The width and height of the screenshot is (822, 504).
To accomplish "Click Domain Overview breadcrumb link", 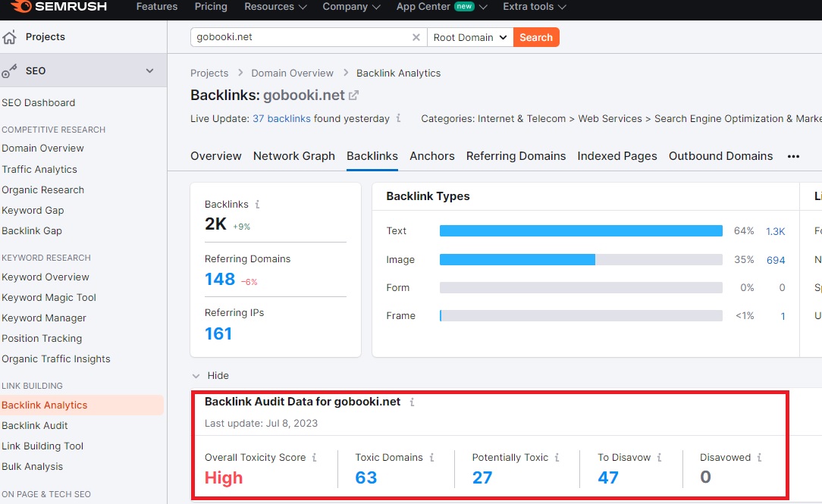I will 292,74.
